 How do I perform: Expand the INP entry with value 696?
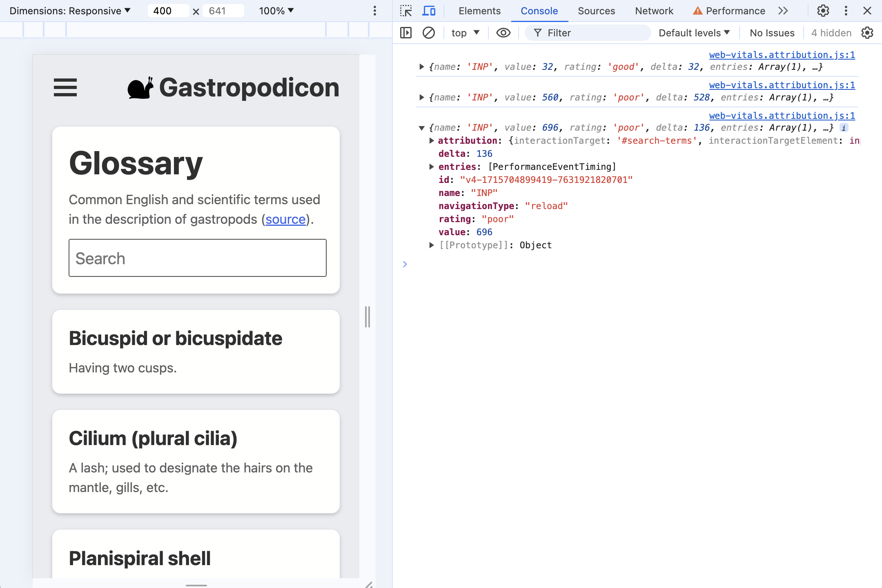click(x=422, y=127)
